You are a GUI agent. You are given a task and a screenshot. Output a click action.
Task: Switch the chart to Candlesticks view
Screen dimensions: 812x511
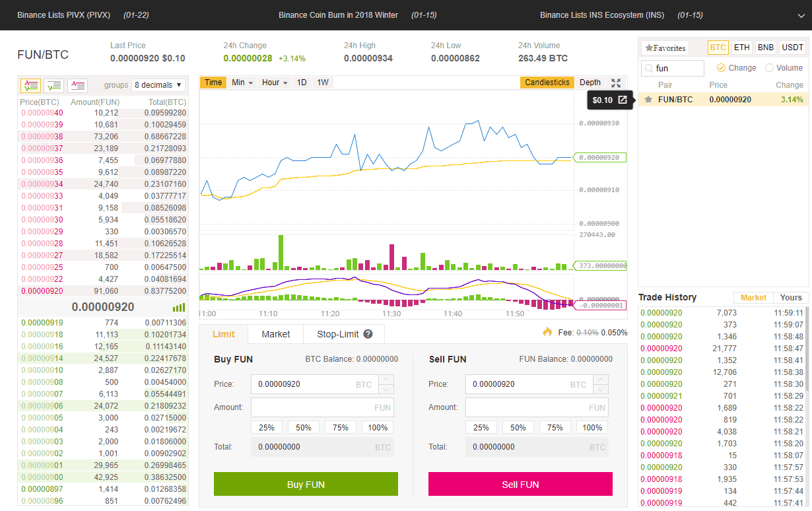[547, 83]
